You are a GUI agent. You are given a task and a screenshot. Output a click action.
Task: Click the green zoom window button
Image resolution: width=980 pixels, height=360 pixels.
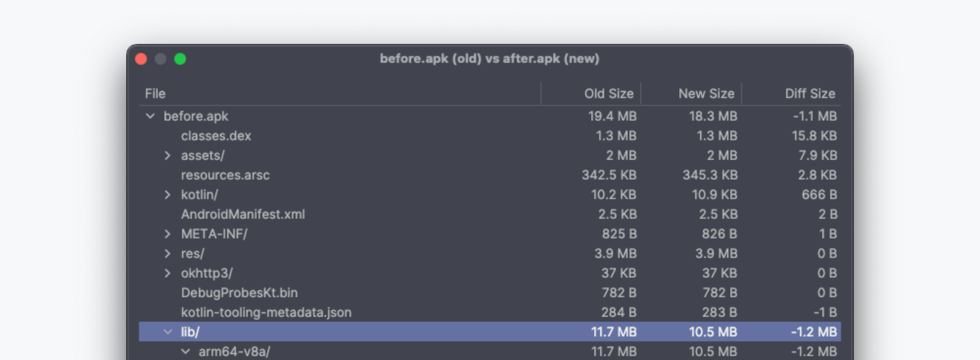[180, 59]
